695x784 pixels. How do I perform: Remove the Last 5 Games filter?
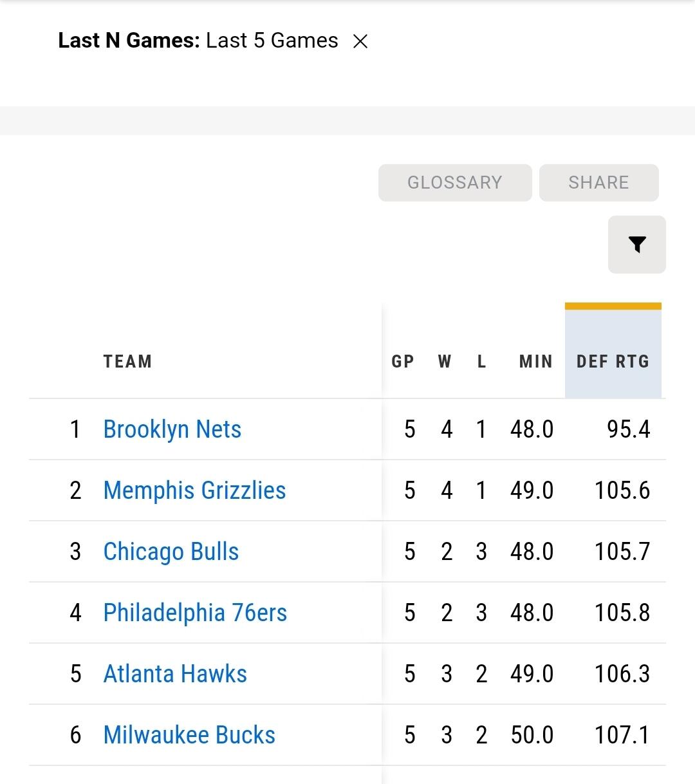pos(360,42)
